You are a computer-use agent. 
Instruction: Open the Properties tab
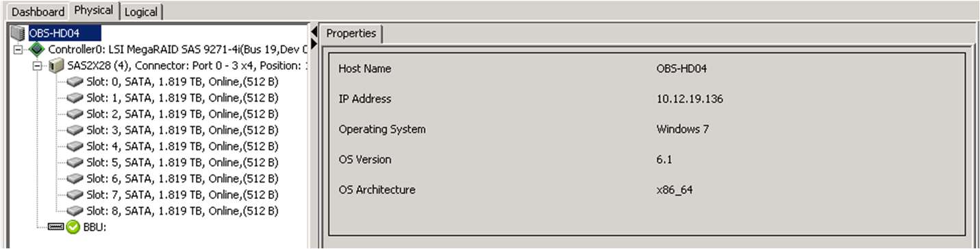(x=351, y=33)
